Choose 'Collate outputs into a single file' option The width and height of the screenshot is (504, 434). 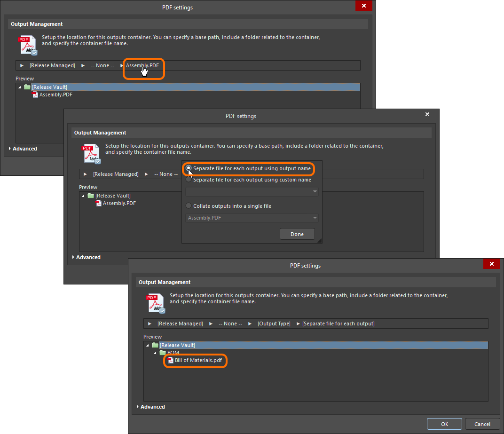pyautogui.click(x=189, y=206)
